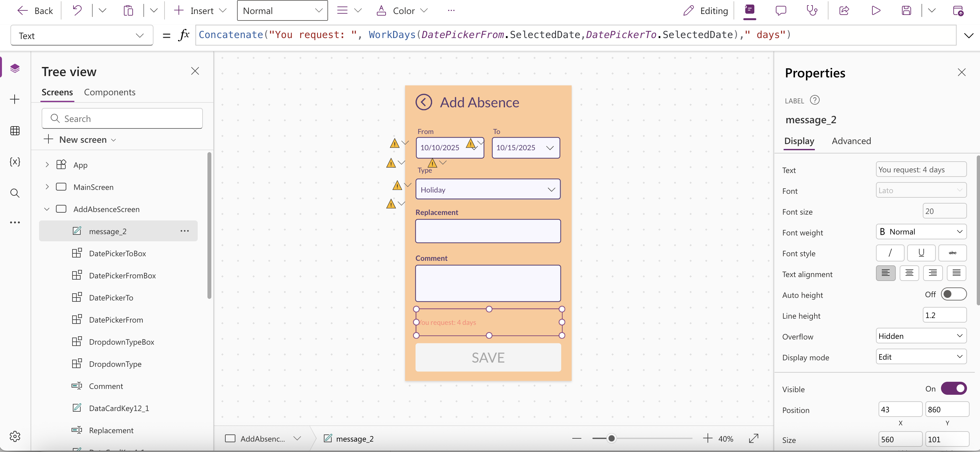Click the Paste clipboard icon
Screen dimensions: 980x452
(128, 11)
